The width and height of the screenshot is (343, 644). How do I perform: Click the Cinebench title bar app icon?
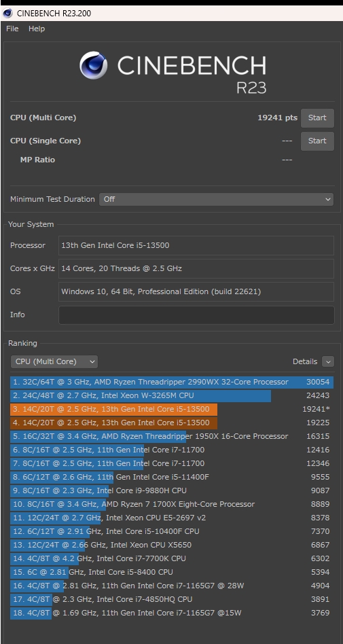coord(7,13)
